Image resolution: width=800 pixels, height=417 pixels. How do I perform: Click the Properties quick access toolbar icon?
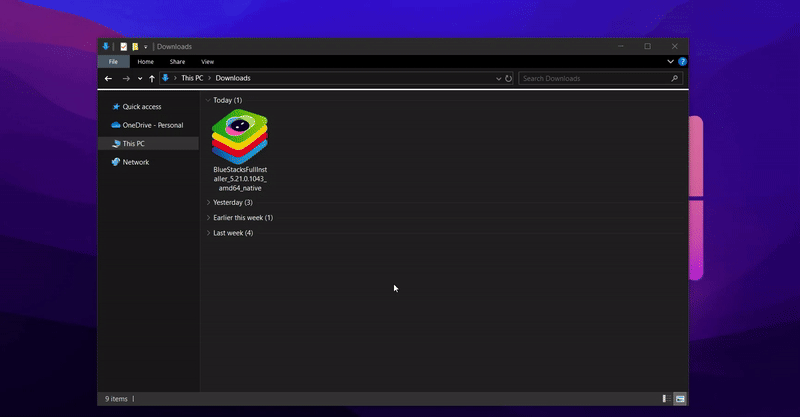(x=123, y=46)
